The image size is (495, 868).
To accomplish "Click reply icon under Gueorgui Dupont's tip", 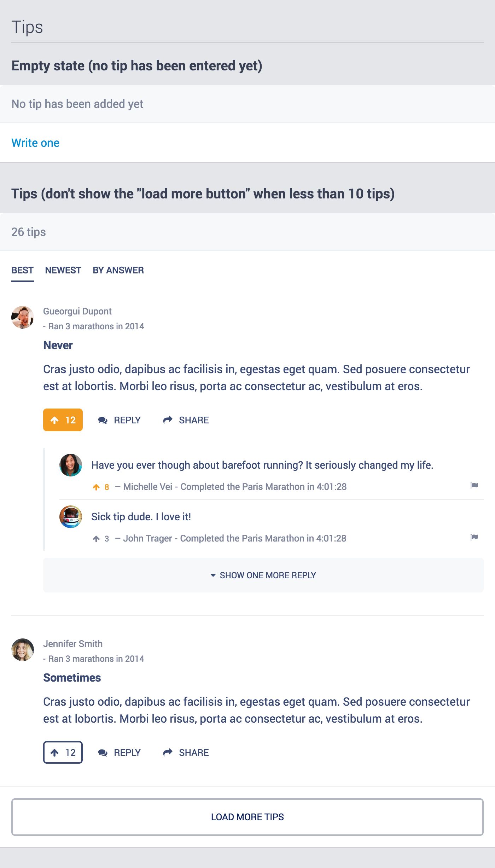I will 103,420.
